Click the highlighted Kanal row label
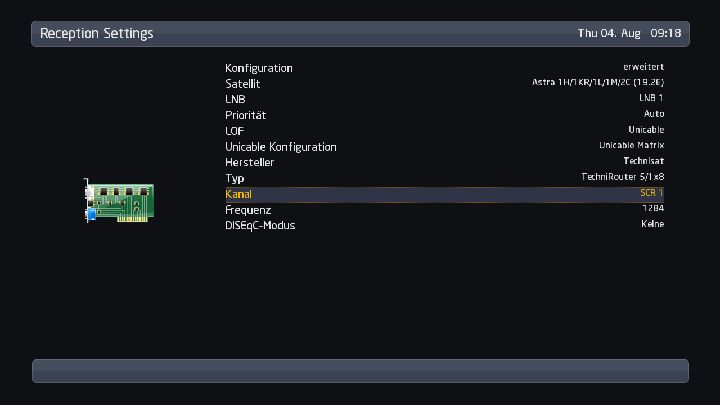Image resolution: width=720 pixels, height=405 pixels. tap(239, 194)
